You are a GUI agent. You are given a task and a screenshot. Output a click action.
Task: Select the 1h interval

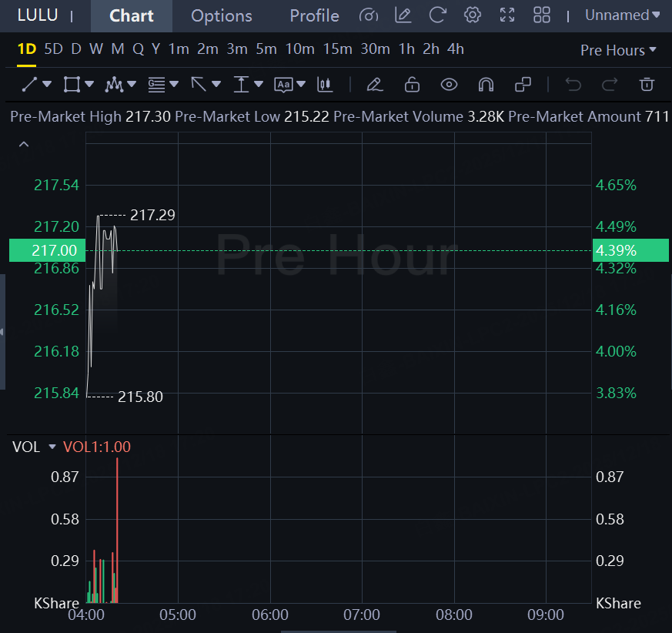click(406, 49)
